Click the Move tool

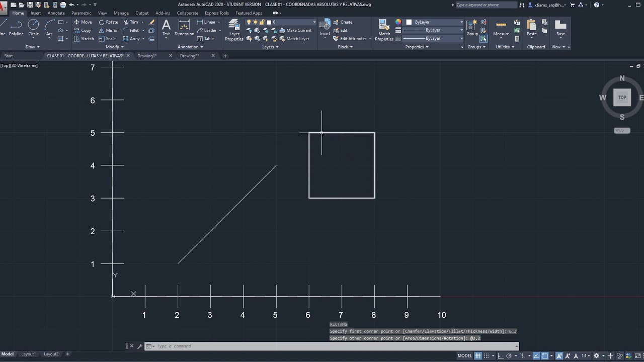[83, 22]
